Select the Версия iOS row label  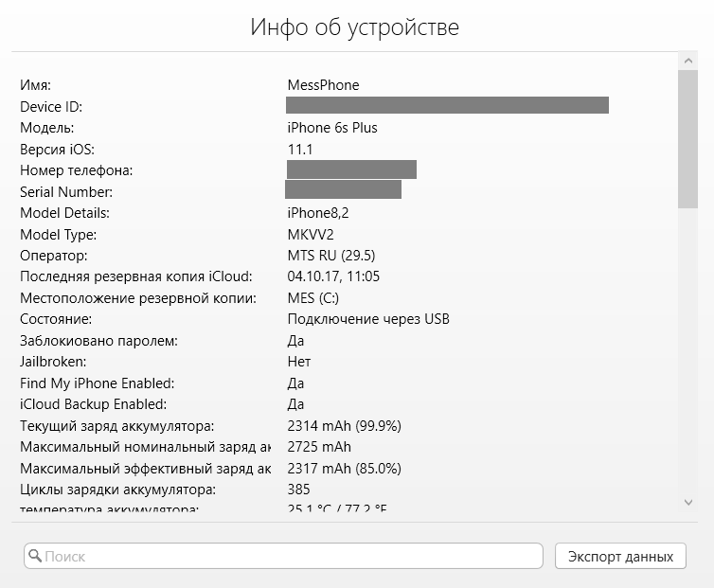click(58, 150)
